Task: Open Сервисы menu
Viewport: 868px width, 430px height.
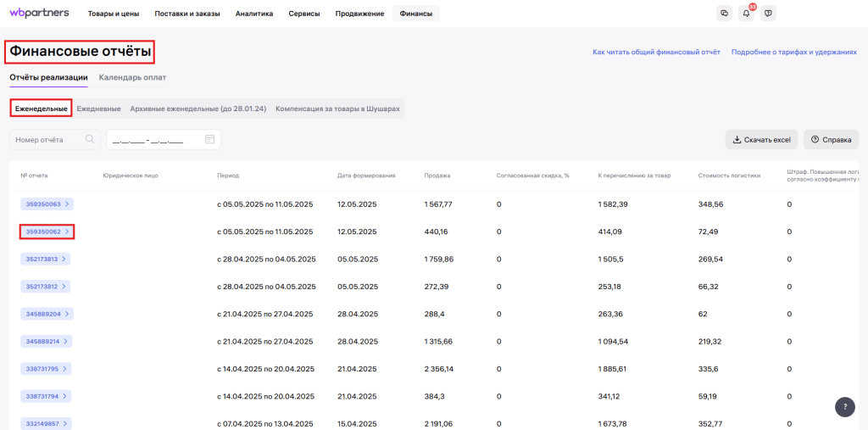Action: (x=304, y=14)
